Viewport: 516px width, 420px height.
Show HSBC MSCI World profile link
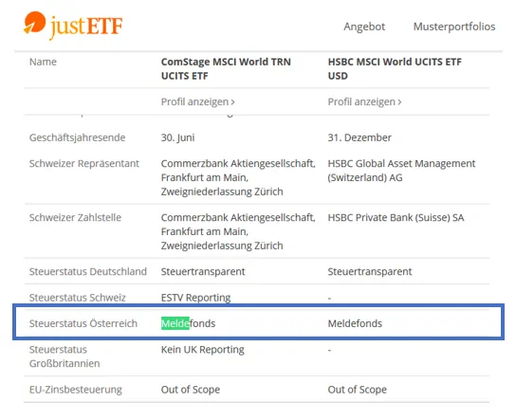364,102
